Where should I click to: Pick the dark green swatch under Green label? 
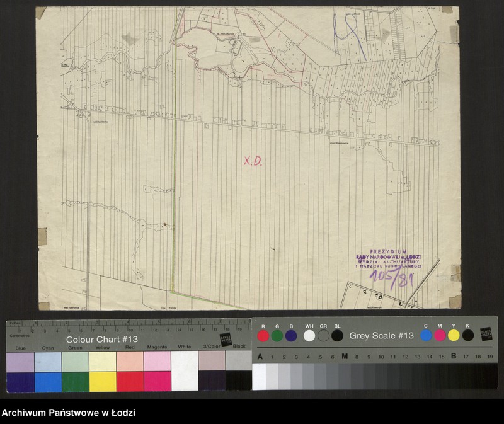[x=76, y=381]
